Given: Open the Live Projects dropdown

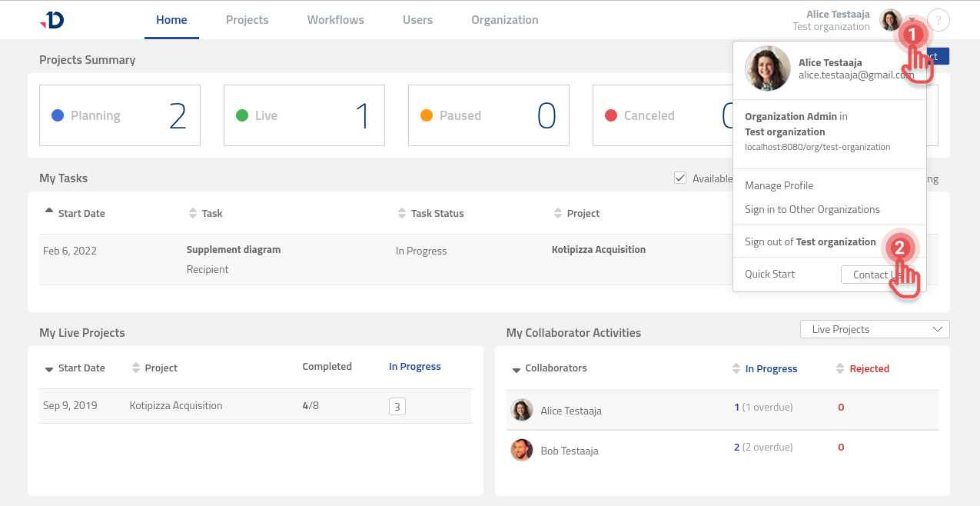Looking at the screenshot, I should pyautogui.click(x=875, y=329).
